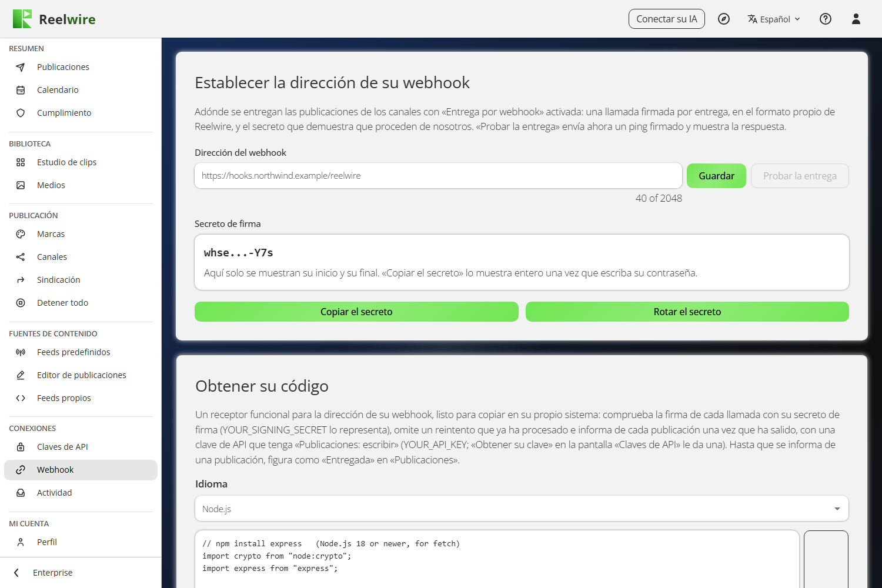Click the share icon beside Canales

[21, 257]
